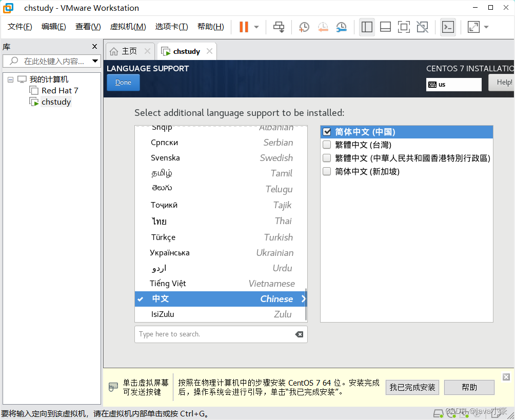515x420 pixels.
Task: Close the yellow install hint bar
Action: click(x=506, y=377)
